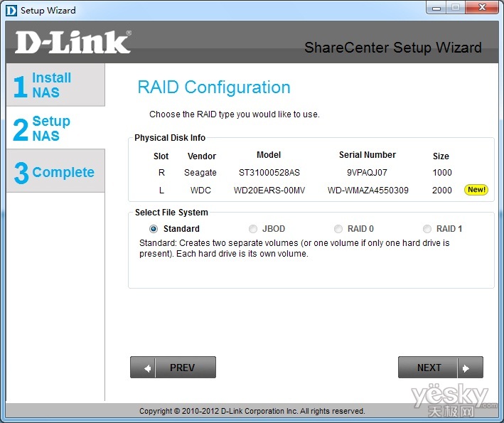
Task: Click the Standard description text
Action: [x=294, y=248]
